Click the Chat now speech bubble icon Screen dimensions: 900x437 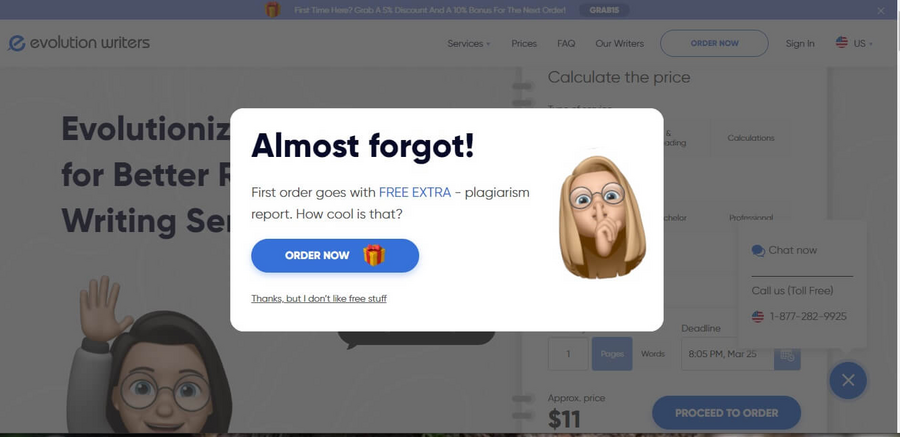(x=758, y=251)
